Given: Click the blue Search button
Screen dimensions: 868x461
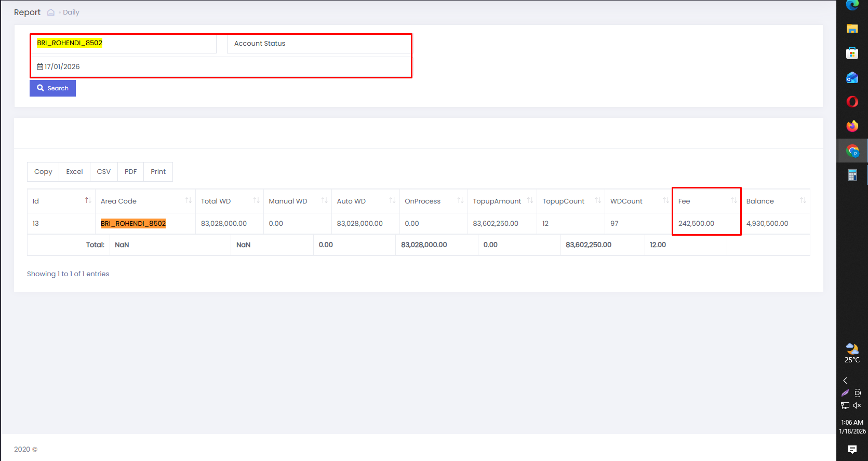Looking at the screenshot, I should pyautogui.click(x=52, y=88).
